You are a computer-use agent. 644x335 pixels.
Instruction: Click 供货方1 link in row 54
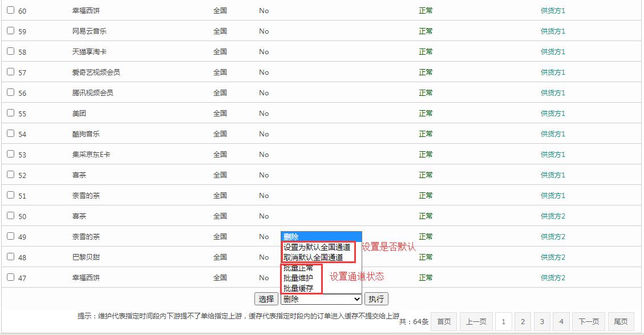tap(553, 134)
